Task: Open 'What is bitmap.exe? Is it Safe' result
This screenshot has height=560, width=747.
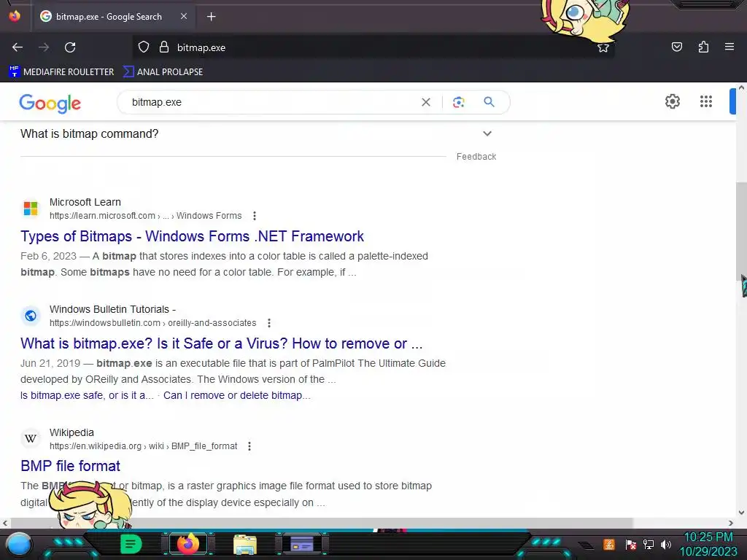Action: tap(222, 343)
